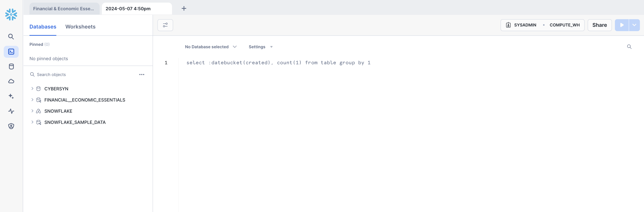Open the AI sparkle sidebar icon
This screenshot has width=644, height=212.
click(x=11, y=96)
